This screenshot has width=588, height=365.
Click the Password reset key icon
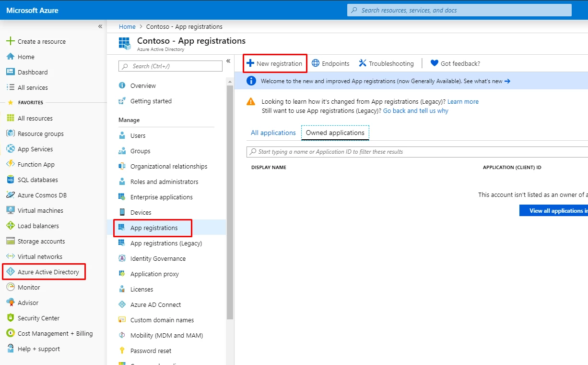122,351
